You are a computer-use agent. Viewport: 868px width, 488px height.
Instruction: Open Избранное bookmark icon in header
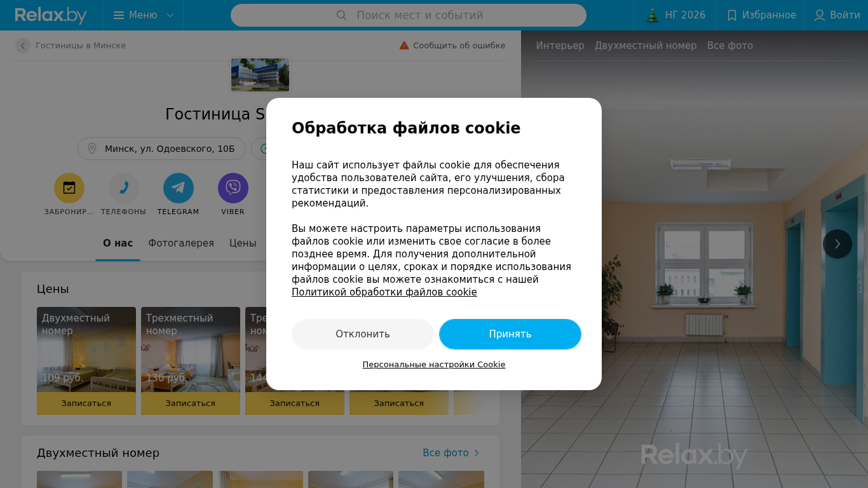[x=732, y=15]
